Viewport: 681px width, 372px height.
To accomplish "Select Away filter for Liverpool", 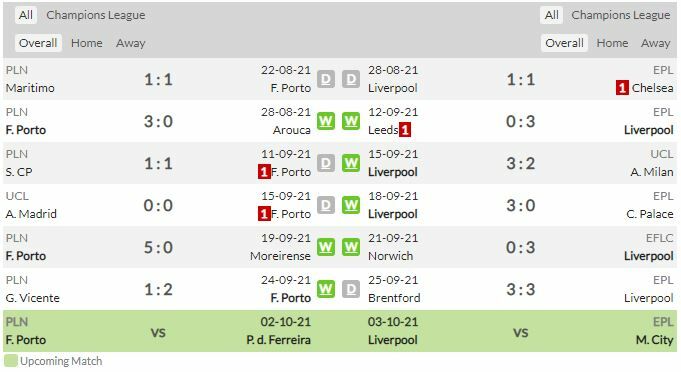I will click(656, 43).
